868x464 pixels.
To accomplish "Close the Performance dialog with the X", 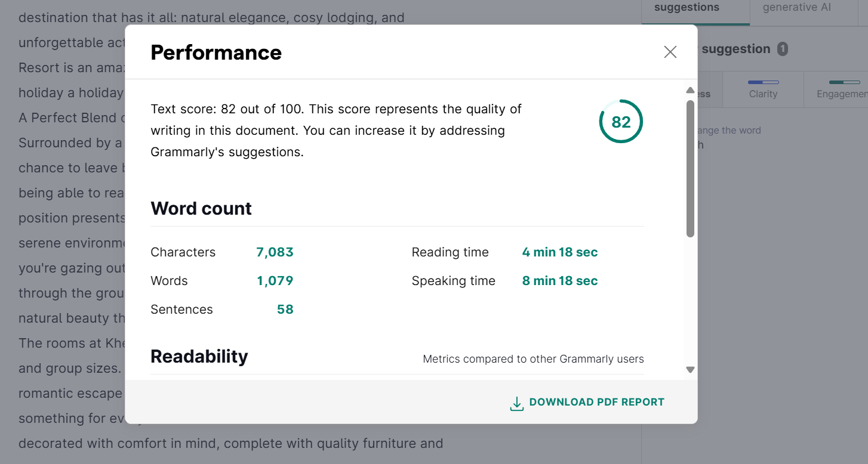I will (x=670, y=52).
